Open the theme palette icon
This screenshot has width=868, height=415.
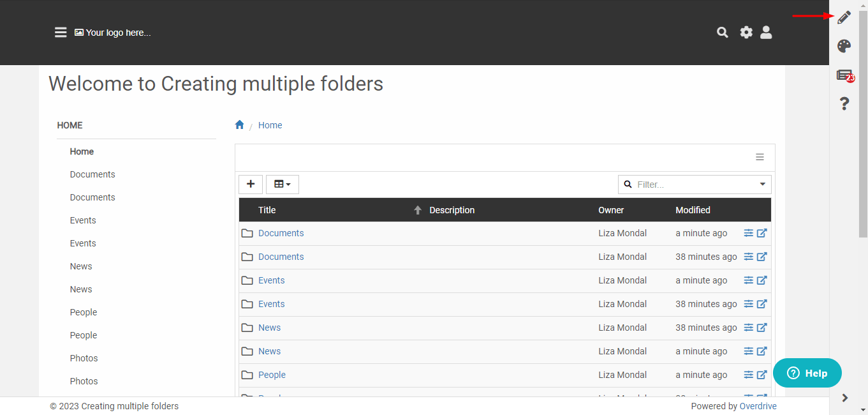click(x=844, y=45)
